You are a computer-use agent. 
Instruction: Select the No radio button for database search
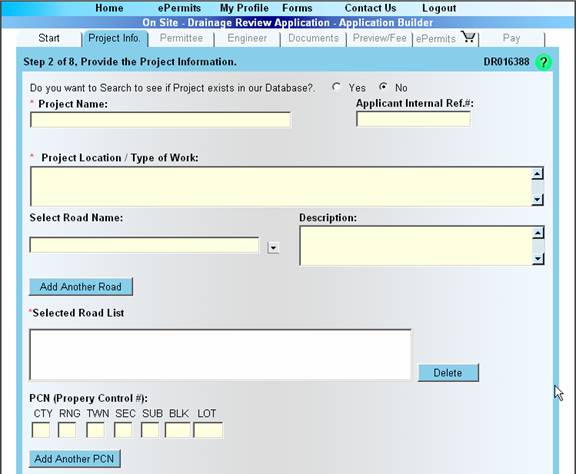pyautogui.click(x=383, y=87)
